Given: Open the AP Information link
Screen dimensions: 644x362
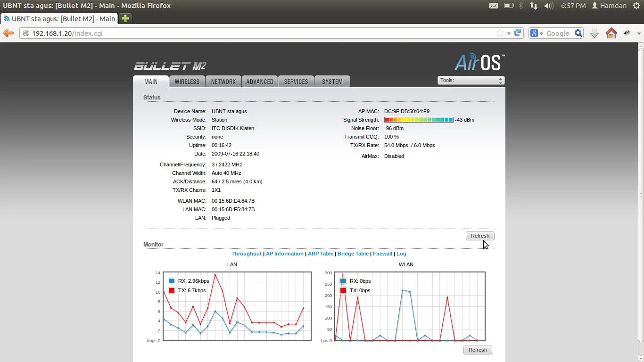Looking at the screenshot, I should coord(285,254).
